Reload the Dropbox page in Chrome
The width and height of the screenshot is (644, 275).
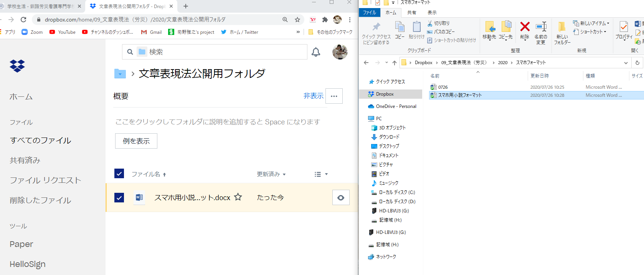point(23,20)
